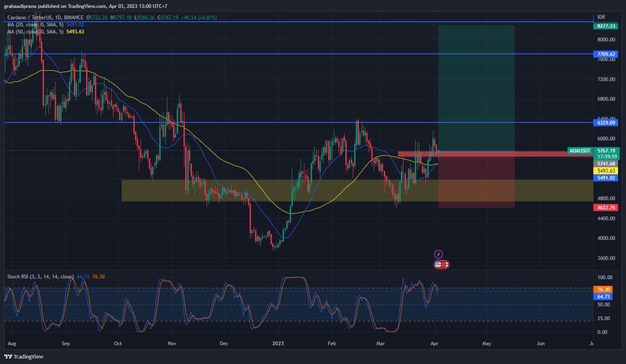Click the 17:59:59 bar countdown label

(607, 157)
